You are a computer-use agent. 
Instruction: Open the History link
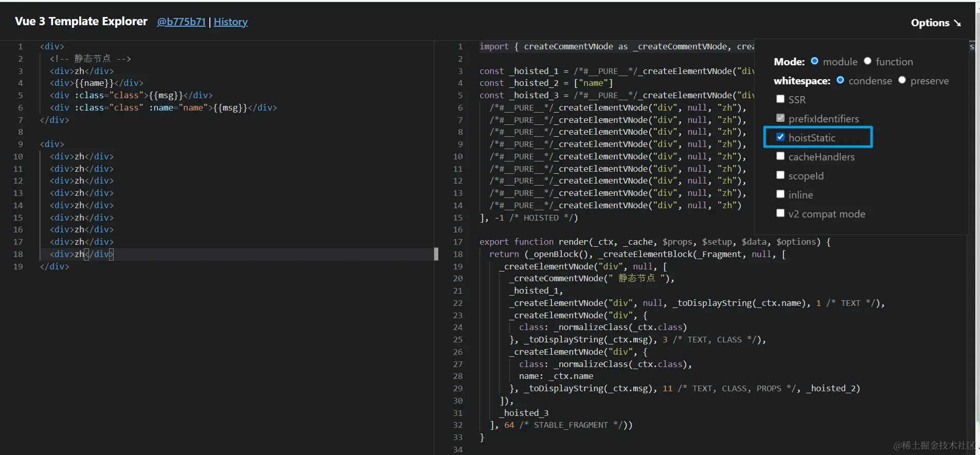point(230,22)
